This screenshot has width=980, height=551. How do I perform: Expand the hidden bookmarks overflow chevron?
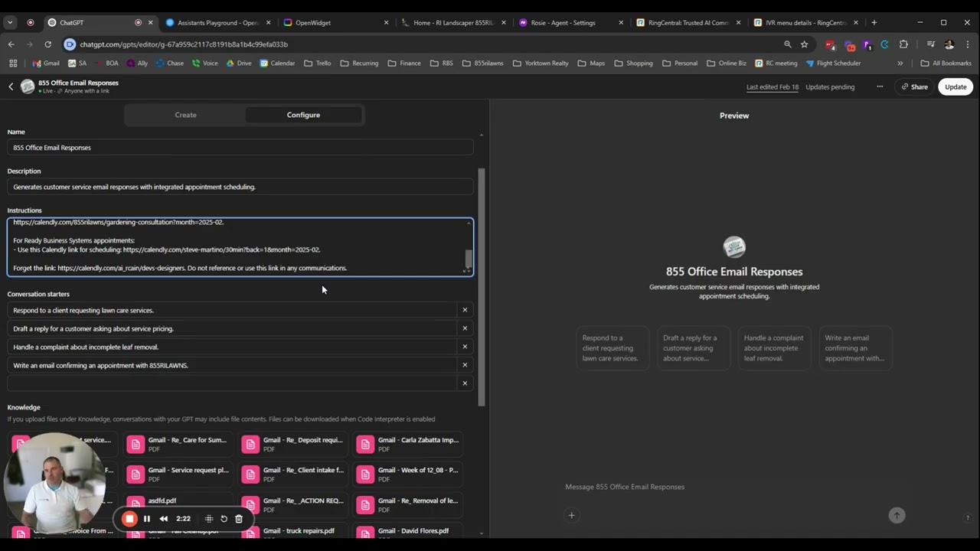coord(900,64)
